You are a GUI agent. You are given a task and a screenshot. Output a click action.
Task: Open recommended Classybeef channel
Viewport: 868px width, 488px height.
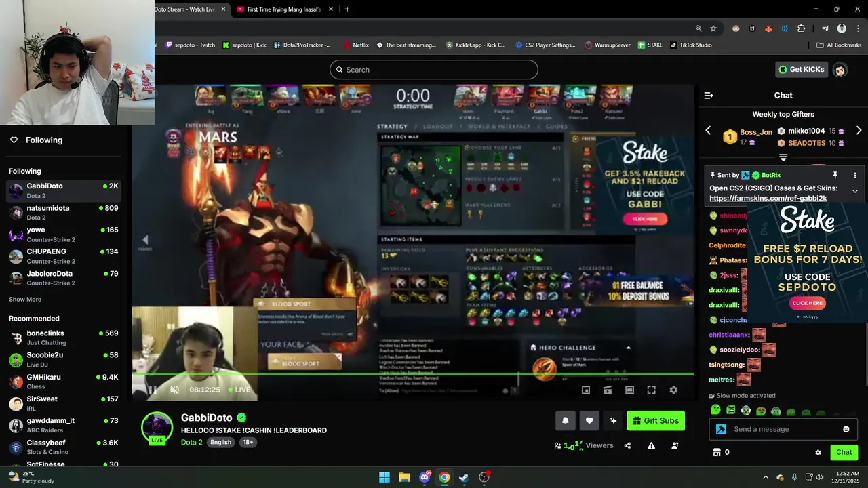point(64,447)
